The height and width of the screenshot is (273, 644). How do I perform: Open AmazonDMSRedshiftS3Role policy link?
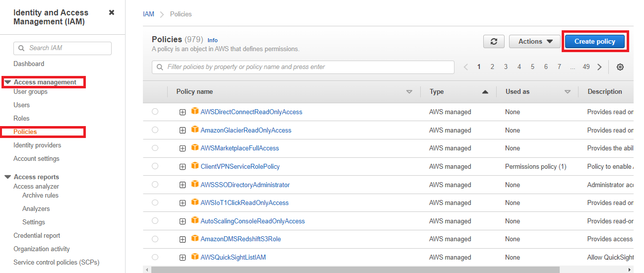tap(241, 239)
